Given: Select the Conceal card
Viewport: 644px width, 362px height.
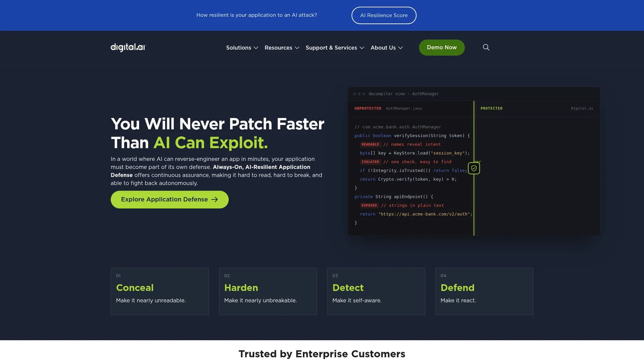Looking at the screenshot, I should tap(160, 291).
